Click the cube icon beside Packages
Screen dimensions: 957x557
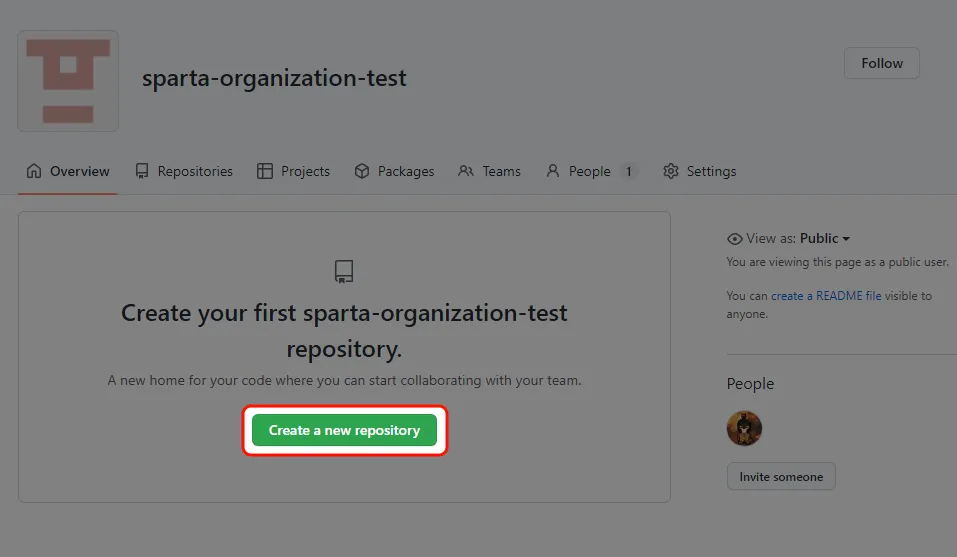(x=362, y=171)
